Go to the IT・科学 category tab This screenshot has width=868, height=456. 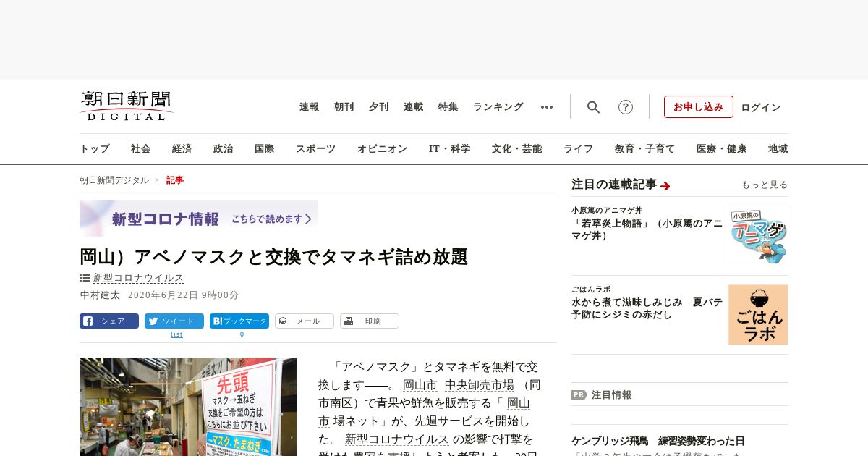tap(450, 149)
